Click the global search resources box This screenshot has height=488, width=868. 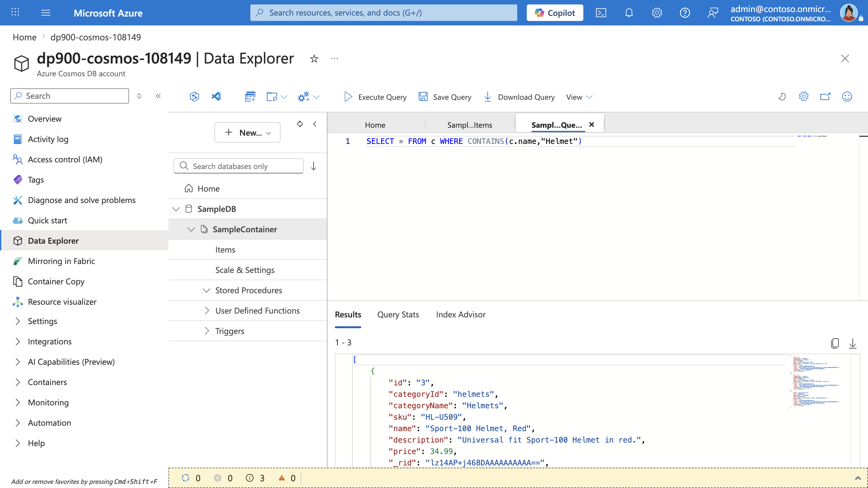click(383, 13)
